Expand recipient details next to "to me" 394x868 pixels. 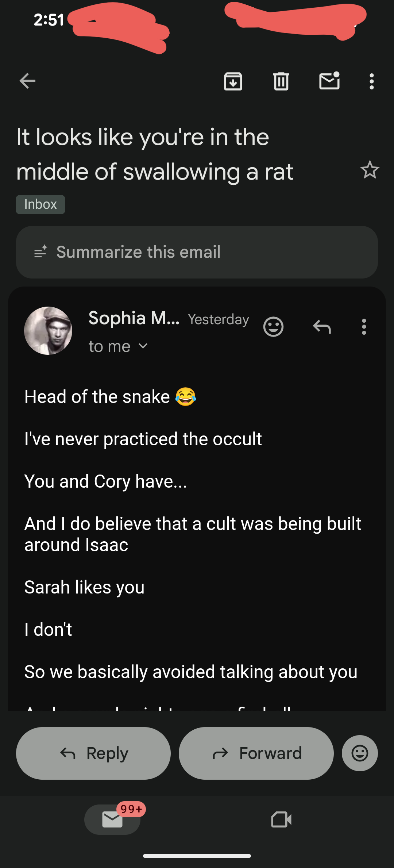[143, 346]
